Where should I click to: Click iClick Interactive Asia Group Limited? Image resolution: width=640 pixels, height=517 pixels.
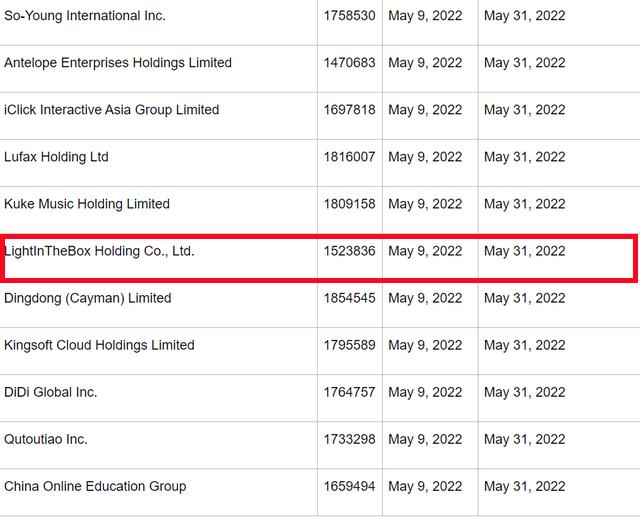[x=111, y=110]
